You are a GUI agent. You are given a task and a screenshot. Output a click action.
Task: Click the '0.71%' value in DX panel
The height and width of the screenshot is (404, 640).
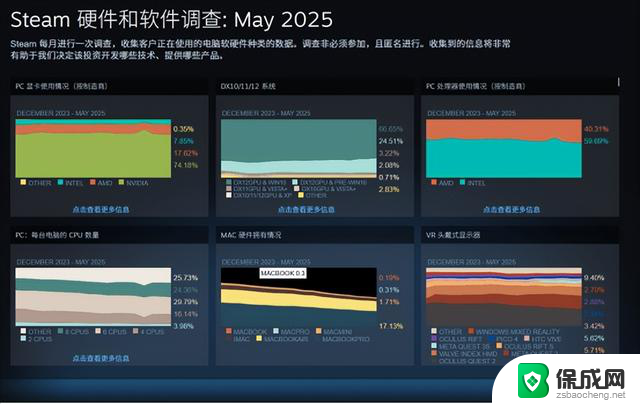(x=389, y=177)
